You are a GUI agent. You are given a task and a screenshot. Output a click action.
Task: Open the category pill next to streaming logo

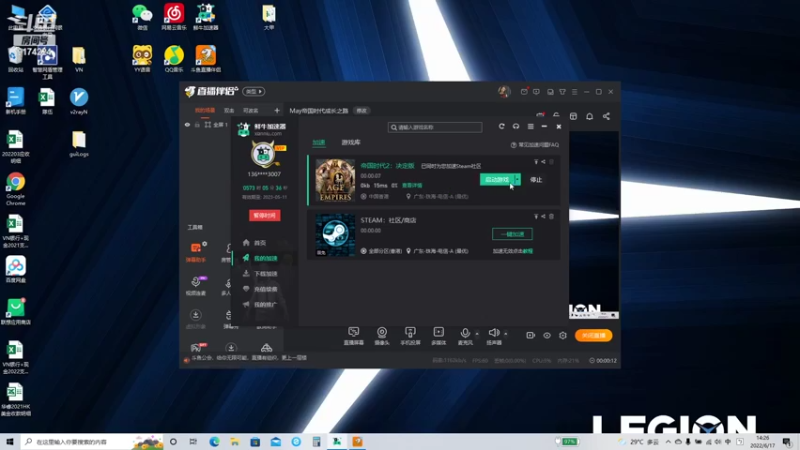[x=254, y=91]
